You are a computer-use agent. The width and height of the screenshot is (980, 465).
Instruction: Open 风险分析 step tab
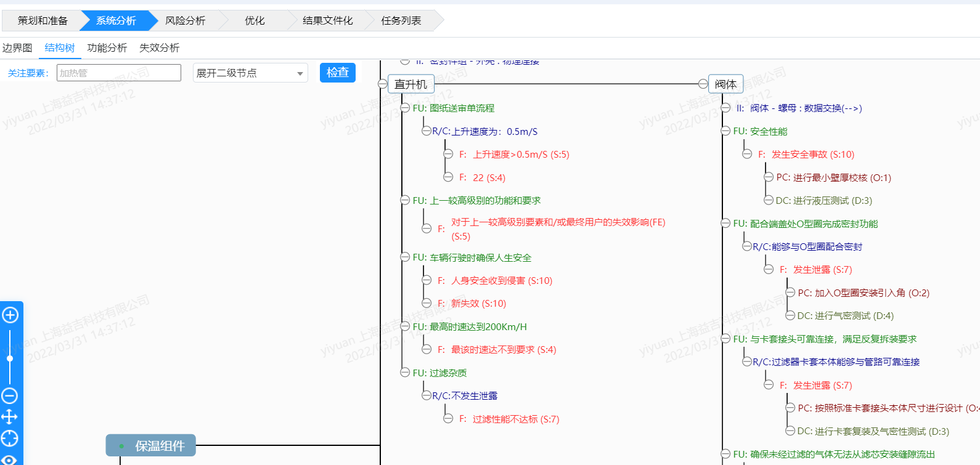click(185, 21)
